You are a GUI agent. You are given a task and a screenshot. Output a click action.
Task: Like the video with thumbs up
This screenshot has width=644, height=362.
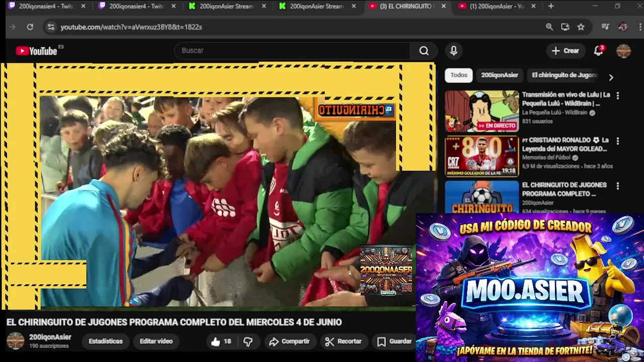221,341
